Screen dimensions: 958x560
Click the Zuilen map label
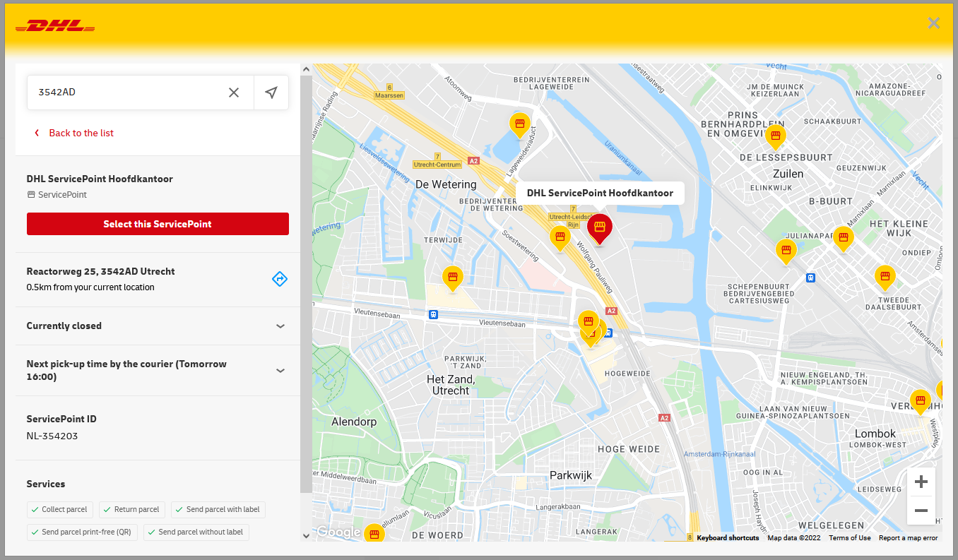pyautogui.click(x=788, y=174)
